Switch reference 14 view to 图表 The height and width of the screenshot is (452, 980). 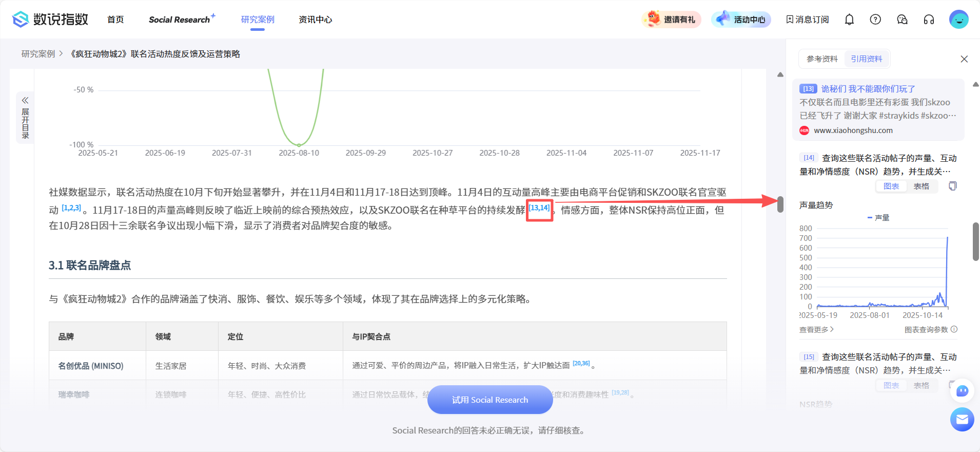point(891,186)
